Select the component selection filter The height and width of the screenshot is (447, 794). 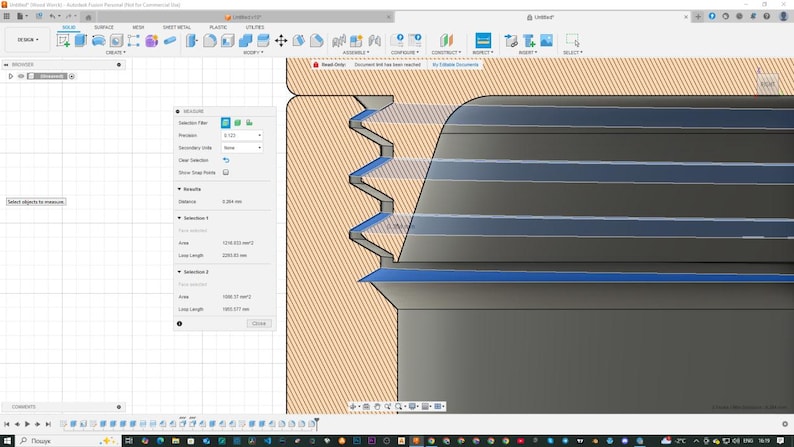coord(249,123)
